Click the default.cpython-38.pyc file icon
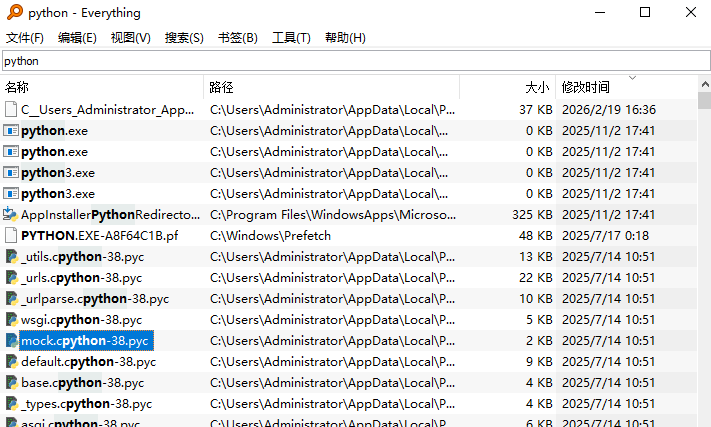The width and height of the screenshot is (711, 427). 11,362
